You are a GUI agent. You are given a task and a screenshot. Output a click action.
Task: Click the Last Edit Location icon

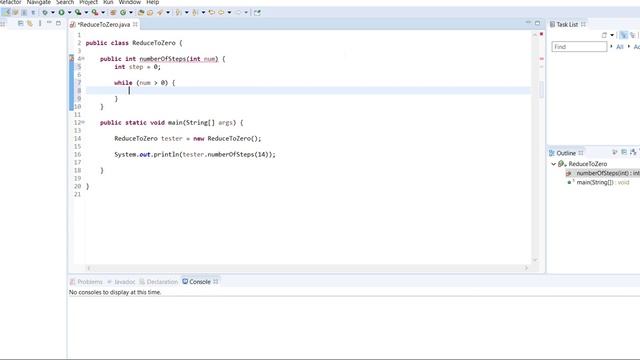click(x=212, y=12)
